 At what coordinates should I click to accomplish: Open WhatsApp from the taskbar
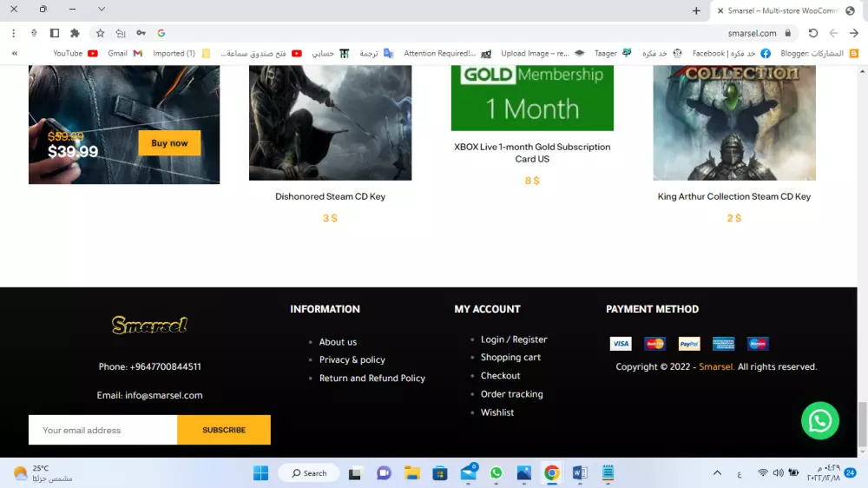click(496, 473)
